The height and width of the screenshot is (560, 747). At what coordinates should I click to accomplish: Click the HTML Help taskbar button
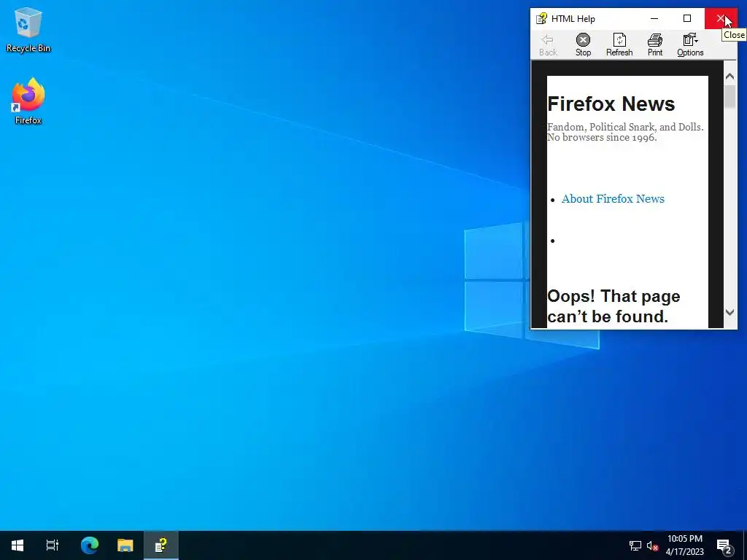(x=161, y=545)
